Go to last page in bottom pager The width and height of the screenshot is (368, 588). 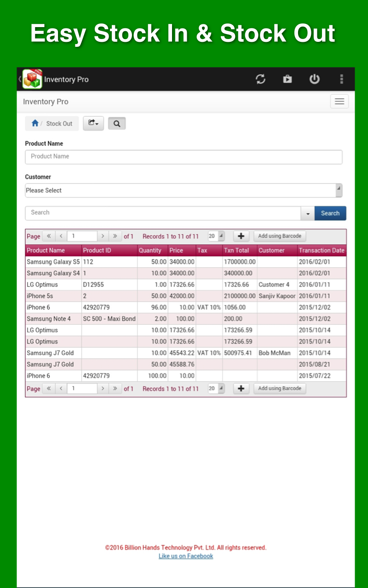pos(115,389)
